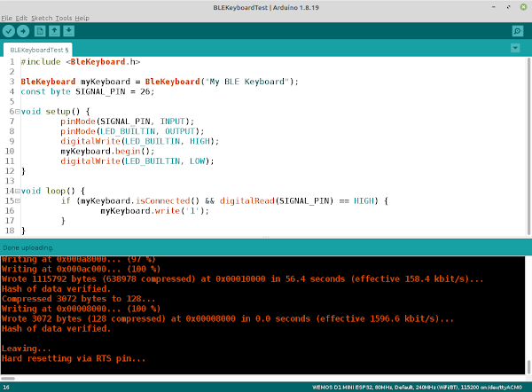The image size is (532, 392).
Task: Click digitalWrite(LED_BUILTIN, LOW) line
Action: (137, 161)
